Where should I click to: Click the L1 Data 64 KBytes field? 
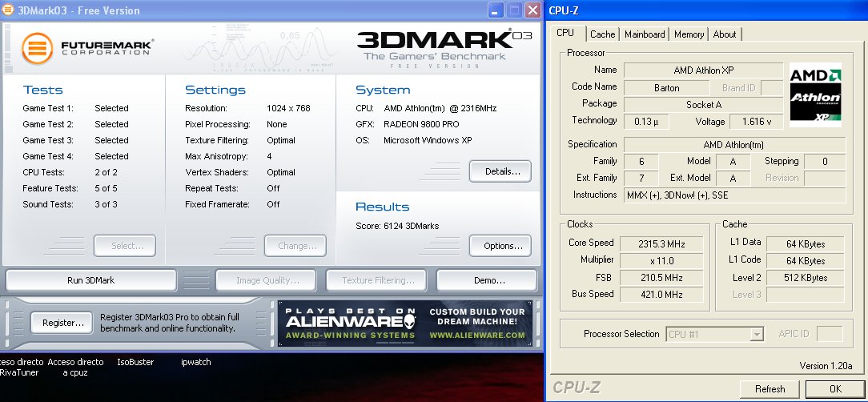[806, 243]
